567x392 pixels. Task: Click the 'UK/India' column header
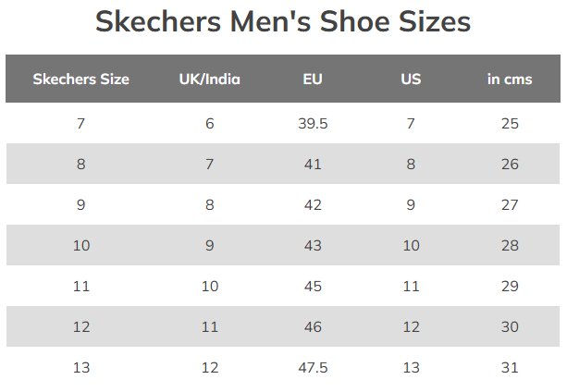[x=210, y=79]
